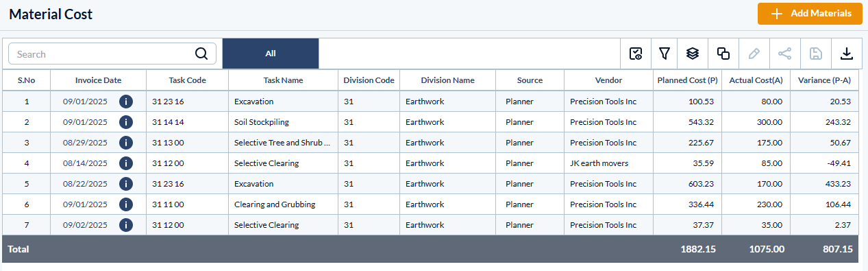868x271 pixels.
Task: Click the download arrow icon
Action: (x=847, y=54)
